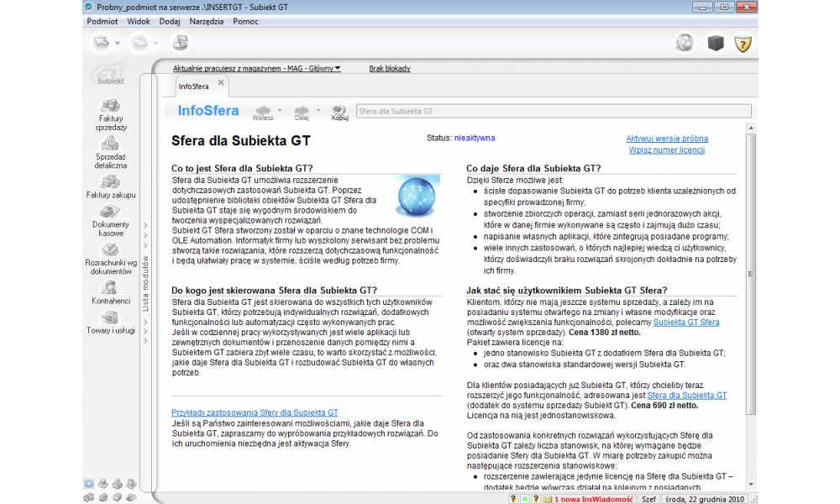Open the dropdown beside the top toolbar forward arrow

[156, 43]
